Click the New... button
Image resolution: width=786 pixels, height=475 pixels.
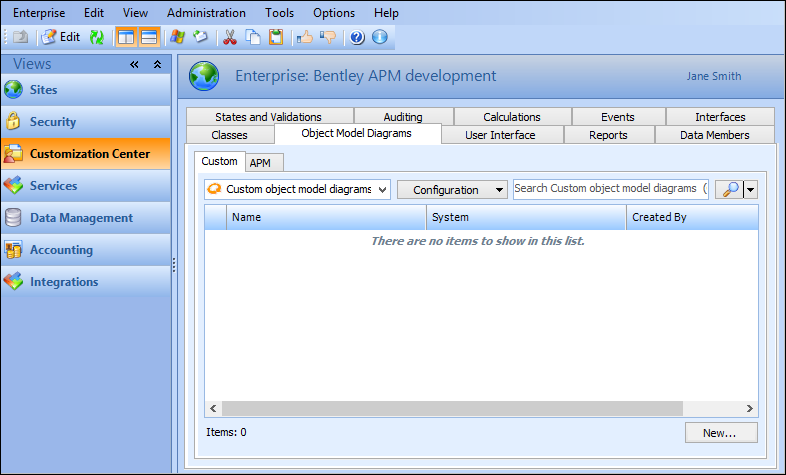click(721, 433)
